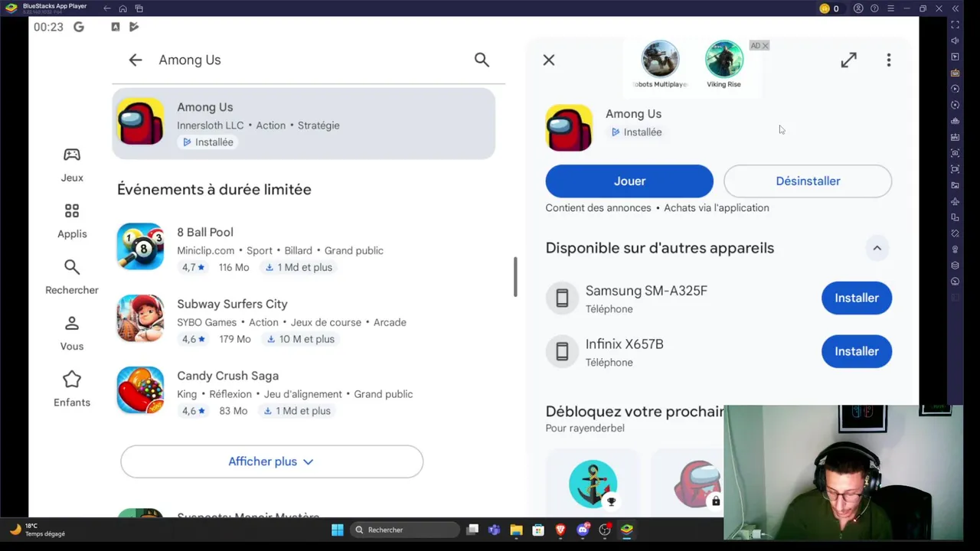
Task: Install on Samsung SM-A325F
Action: [x=857, y=298]
